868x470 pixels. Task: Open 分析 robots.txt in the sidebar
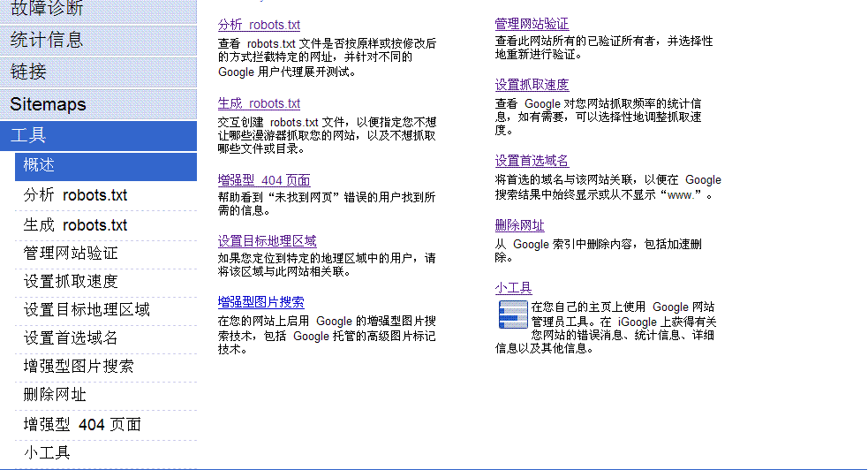coord(106,195)
